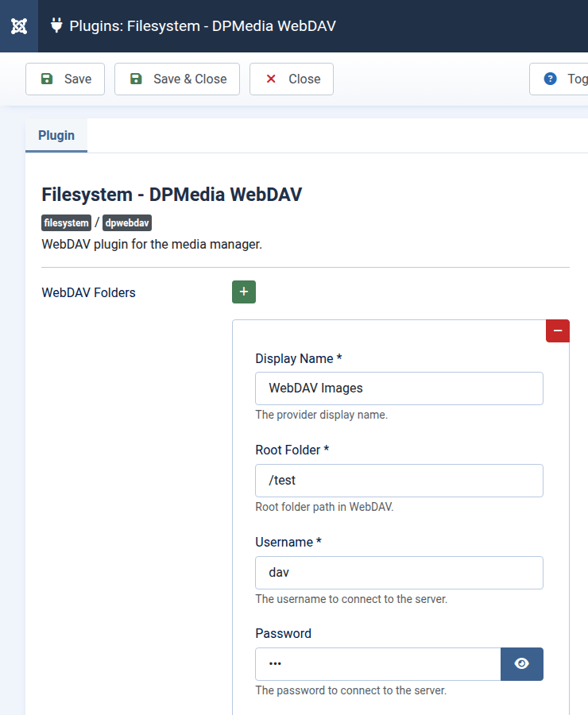Click the WebDAV Folders label
Viewport: 588px width, 715px height.
tap(88, 292)
